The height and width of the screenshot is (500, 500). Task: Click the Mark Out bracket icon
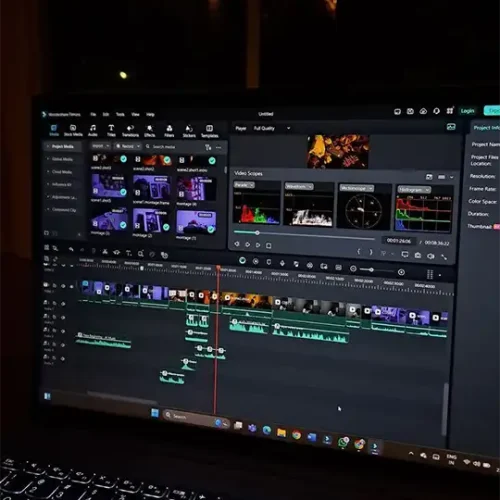371,252
